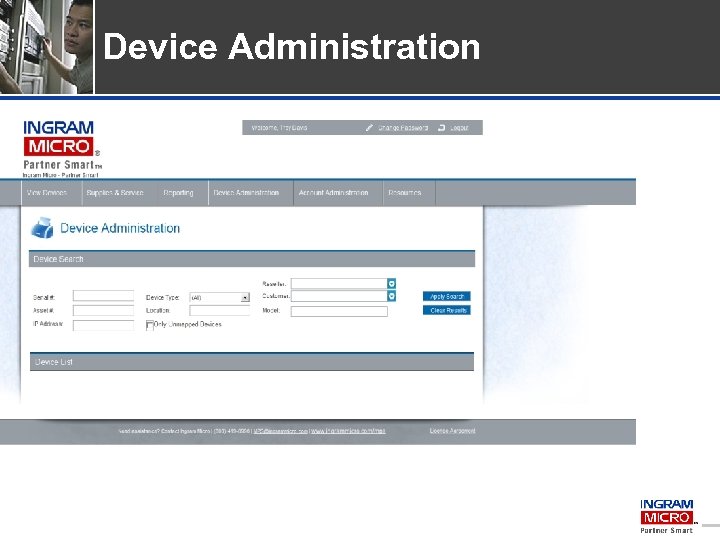Viewport: 720px width, 540px height.
Task: Click the Model input field
Action: coord(339,311)
